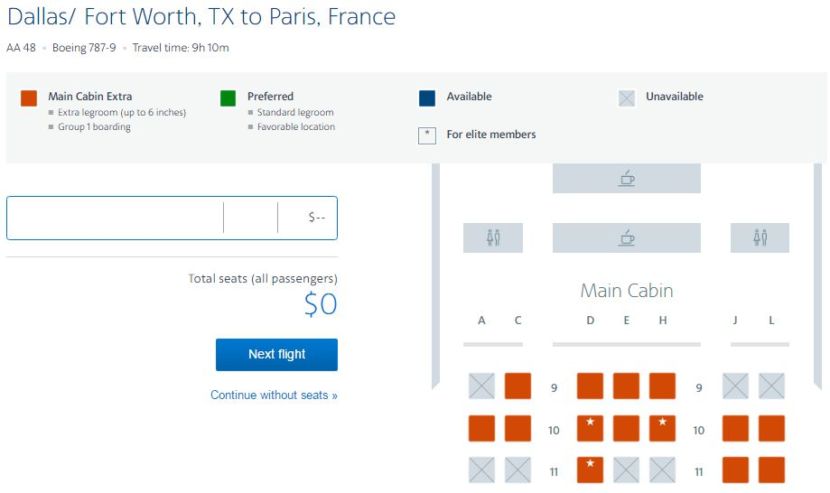Click the elite members star legend box

pyautogui.click(x=427, y=135)
